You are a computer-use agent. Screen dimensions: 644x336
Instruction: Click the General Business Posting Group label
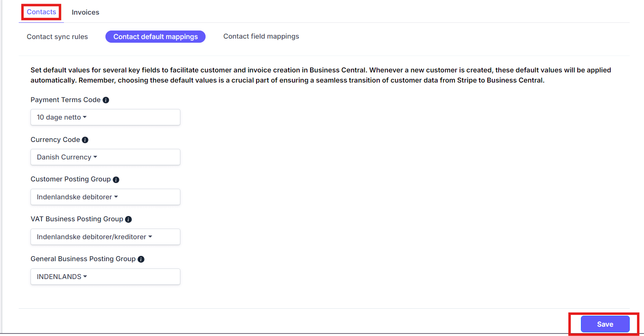coord(83,259)
